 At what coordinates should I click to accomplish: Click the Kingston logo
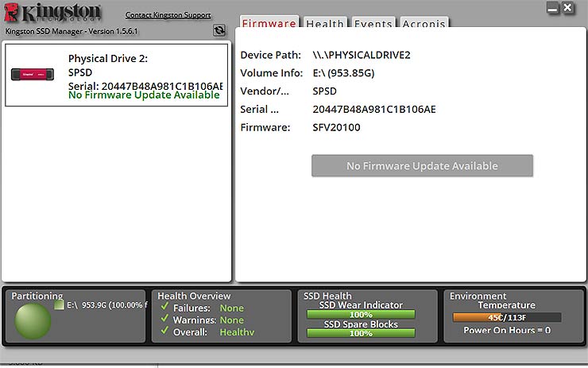coord(52,13)
